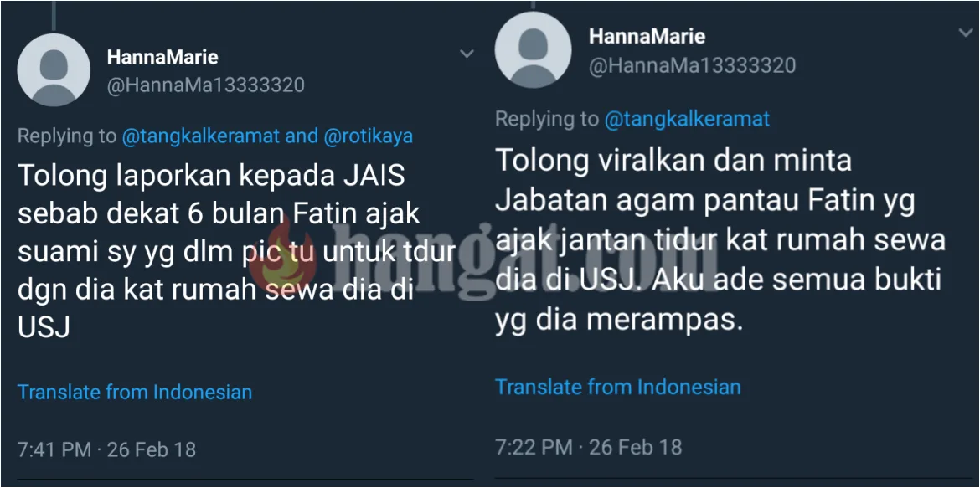Select the tweet text starting Tolong viralkan

[720, 240]
